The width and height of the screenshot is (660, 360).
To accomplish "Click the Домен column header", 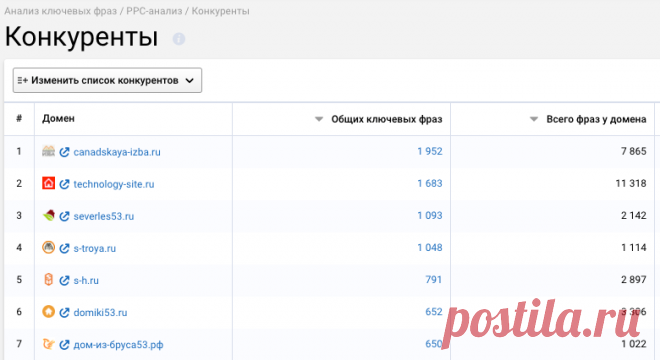I will (x=58, y=119).
